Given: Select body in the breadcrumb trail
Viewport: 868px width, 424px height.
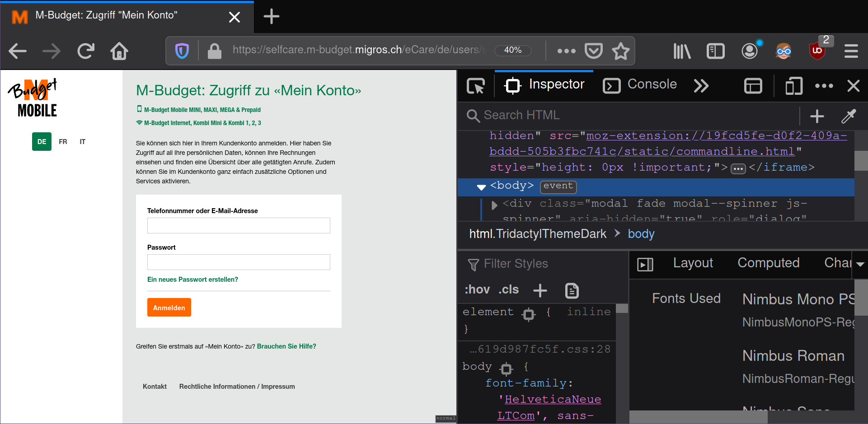Looking at the screenshot, I should point(641,234).
